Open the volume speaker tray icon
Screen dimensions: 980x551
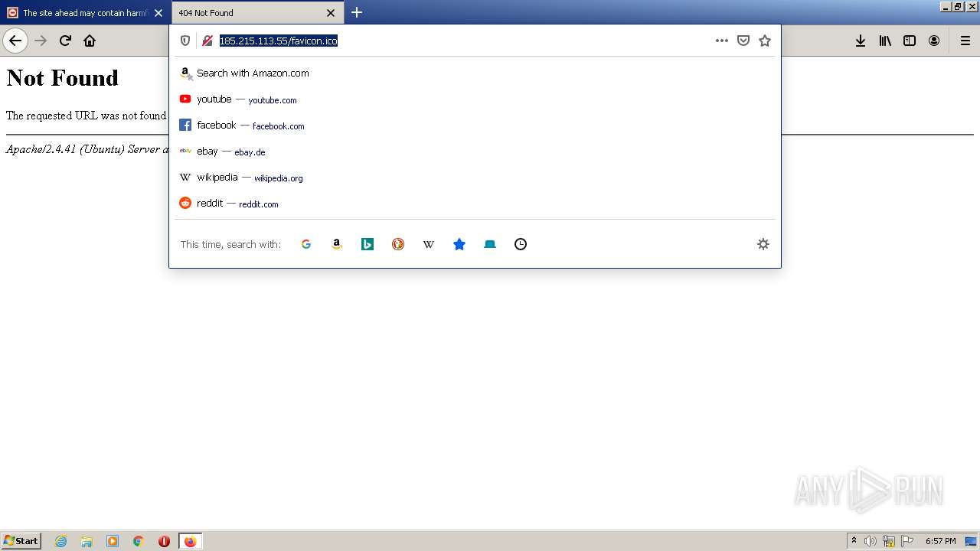871,541
